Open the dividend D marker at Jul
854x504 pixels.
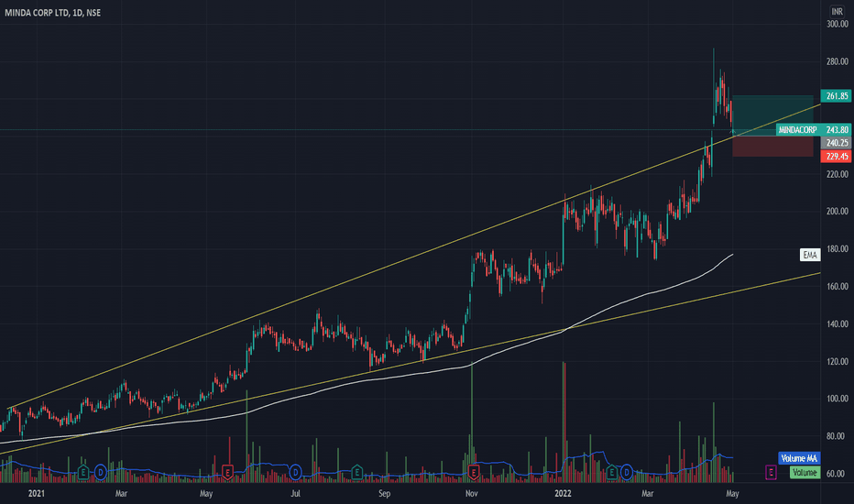[295, 473]
